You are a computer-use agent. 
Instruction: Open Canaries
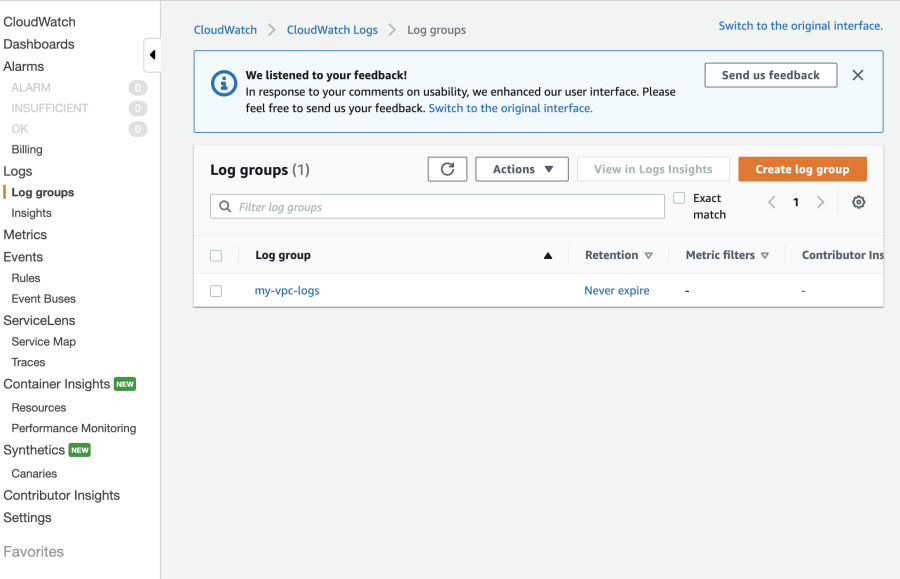[34, 473]
